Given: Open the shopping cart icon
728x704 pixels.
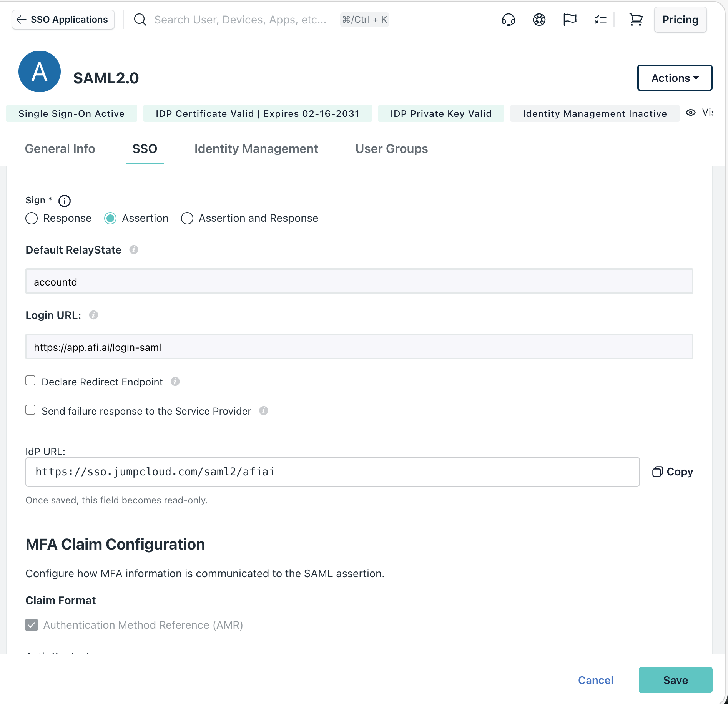Looking at the screenshot, I should coord(636,20).
